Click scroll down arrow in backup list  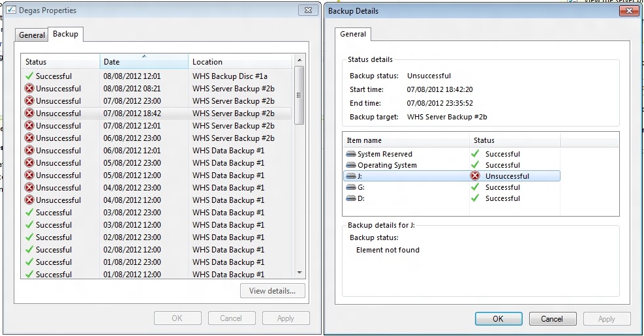tap(299, 273)
